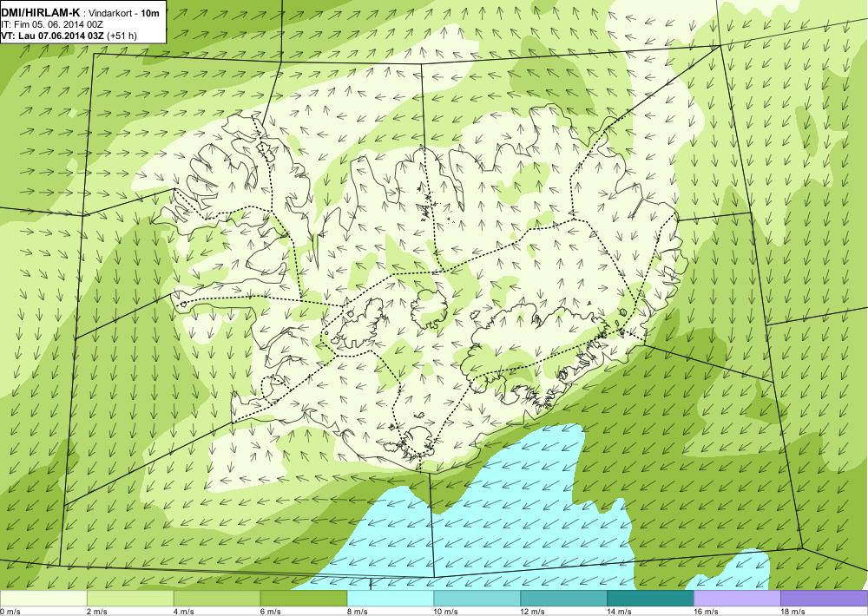Image resolution: width=868 pixels, height=616 pixels.
Task: Click the "14 m/s" legend label
Action: pos(620,612)
